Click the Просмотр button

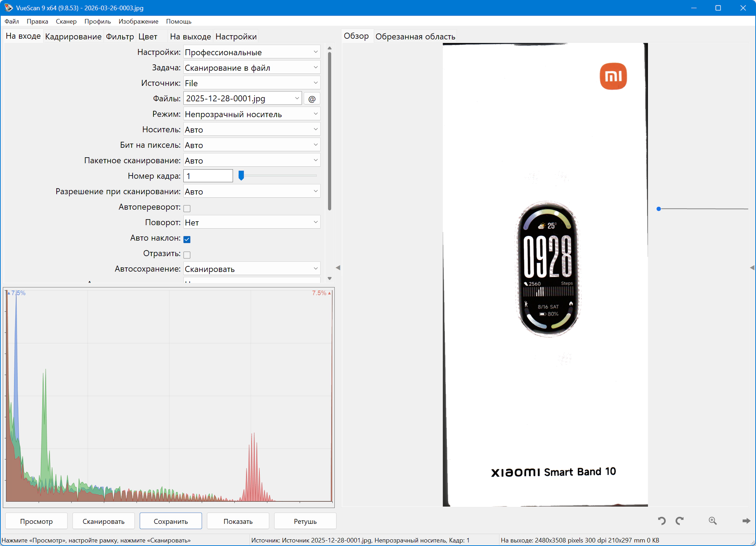coord(36,521)
